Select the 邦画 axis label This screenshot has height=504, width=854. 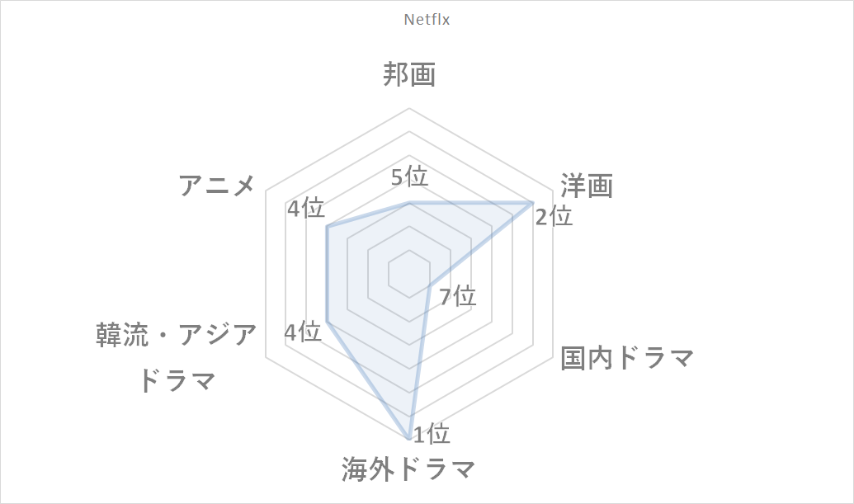coord(409,74)
